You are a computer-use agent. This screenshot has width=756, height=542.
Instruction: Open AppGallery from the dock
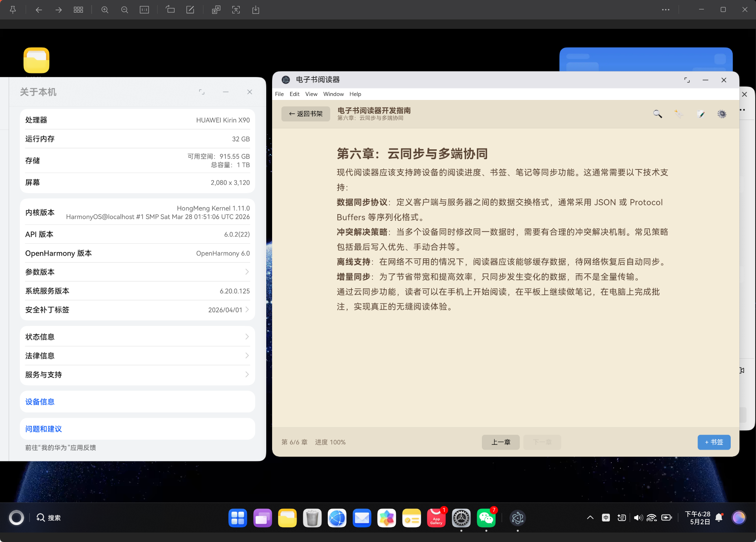click(436, 518)
